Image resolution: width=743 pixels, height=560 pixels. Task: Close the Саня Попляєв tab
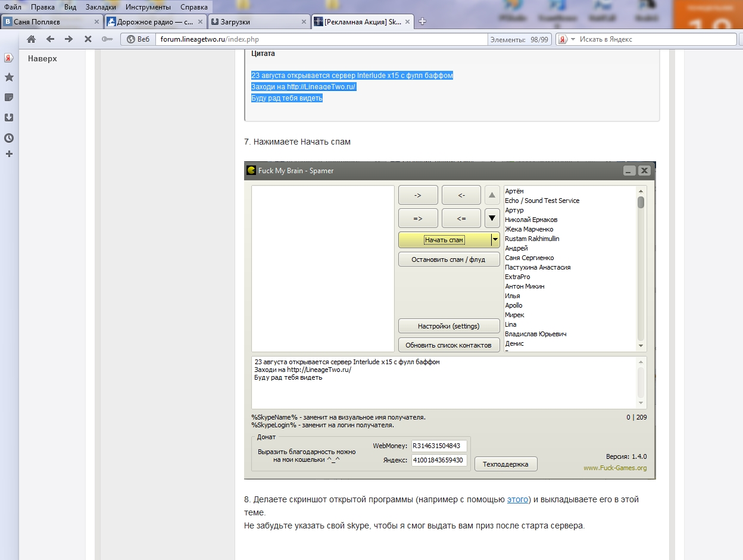point(96,21)
